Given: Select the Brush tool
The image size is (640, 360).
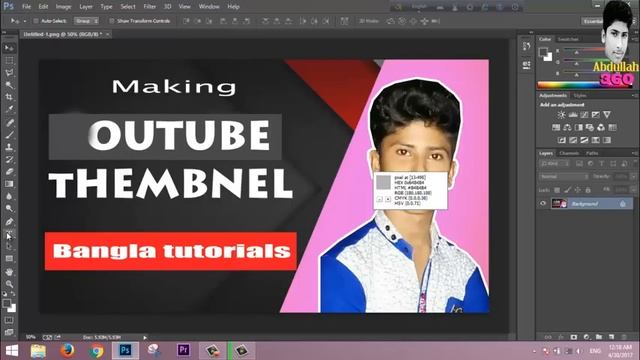Looking at the screenshot, I should (x=9, y=135).
